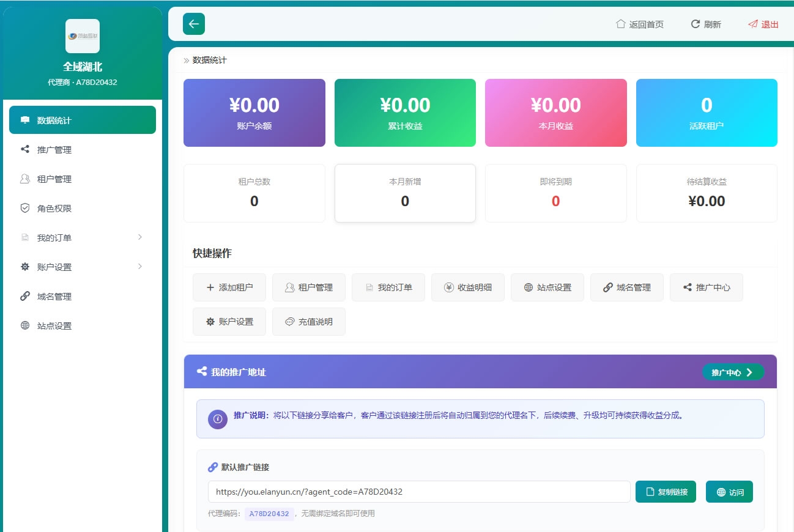
Task: Click the 账户余额 balance card
Action: click(254, 113)
